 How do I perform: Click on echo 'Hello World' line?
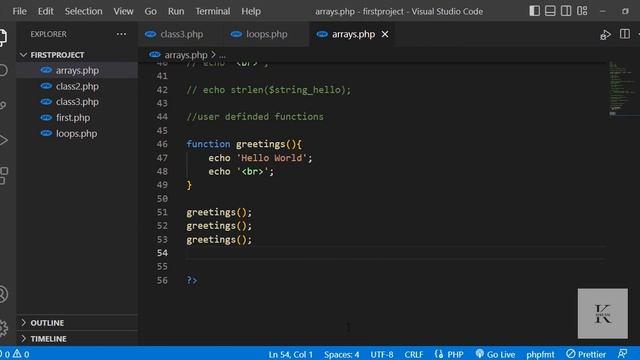(x=260, y=158)
